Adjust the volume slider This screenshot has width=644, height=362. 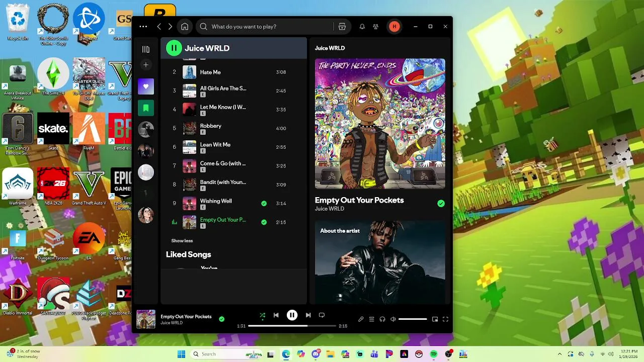(x=413, y=319)
